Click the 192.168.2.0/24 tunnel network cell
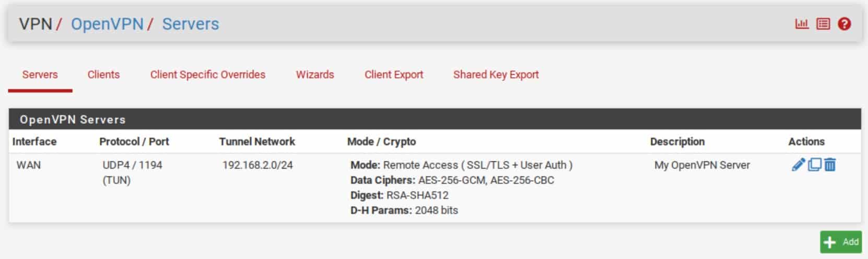Viewport: 868px width, 259px height. click(x=257, y=165)
